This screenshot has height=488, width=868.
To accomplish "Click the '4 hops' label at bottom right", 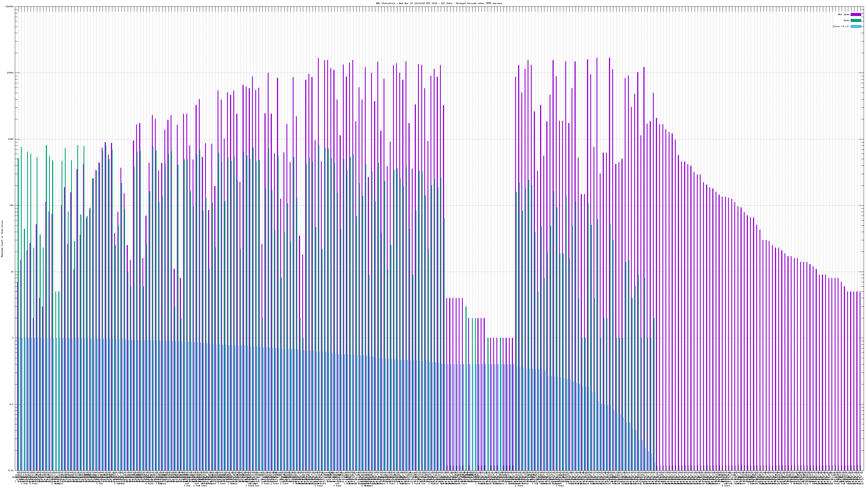I will 726,486.
